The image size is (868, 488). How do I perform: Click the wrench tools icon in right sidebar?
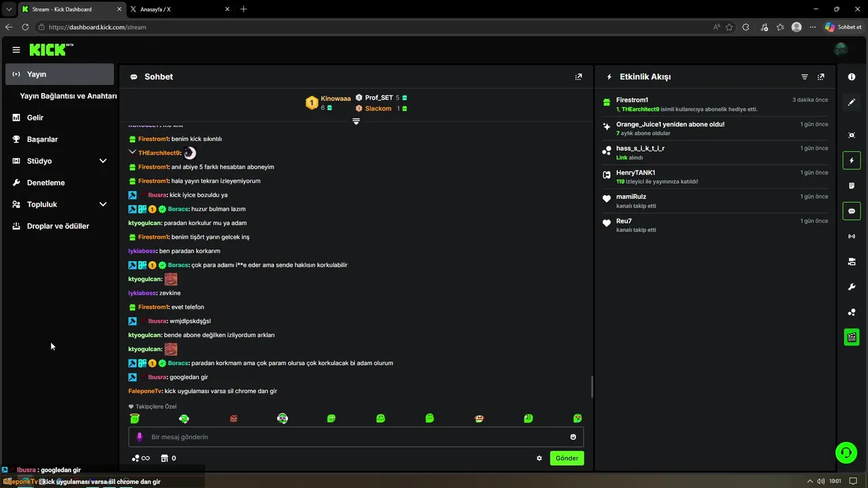pyautogui.click(x=852, y=287)
